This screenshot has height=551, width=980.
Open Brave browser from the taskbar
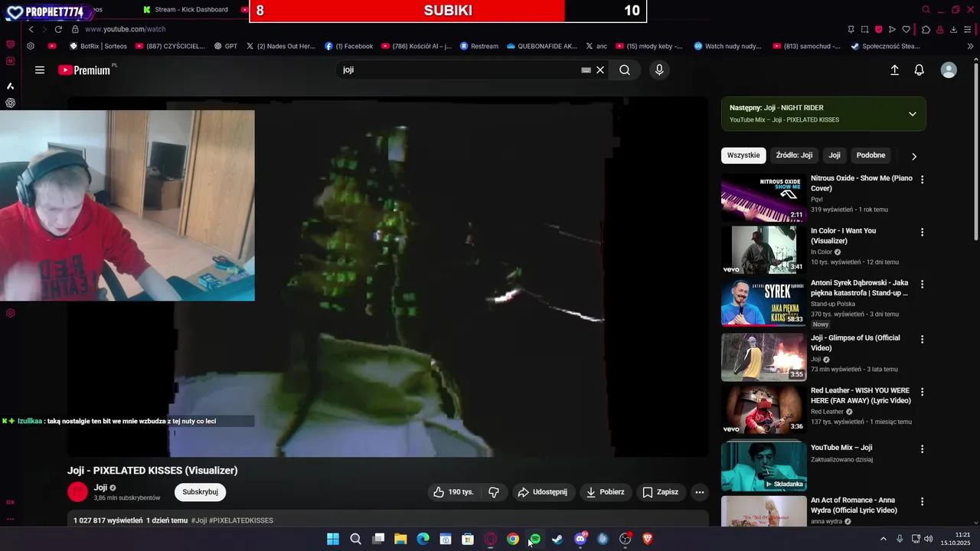(x=648, y=539)
